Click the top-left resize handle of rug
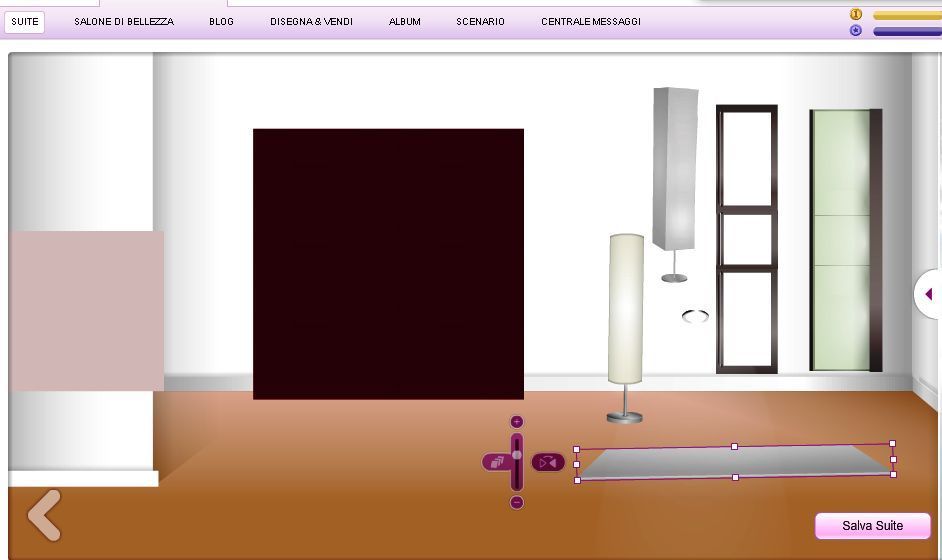 coord(577,449)
